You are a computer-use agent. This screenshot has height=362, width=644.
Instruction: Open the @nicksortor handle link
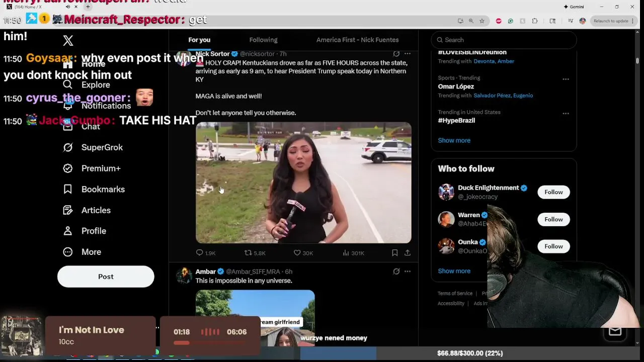coord(257,54)
